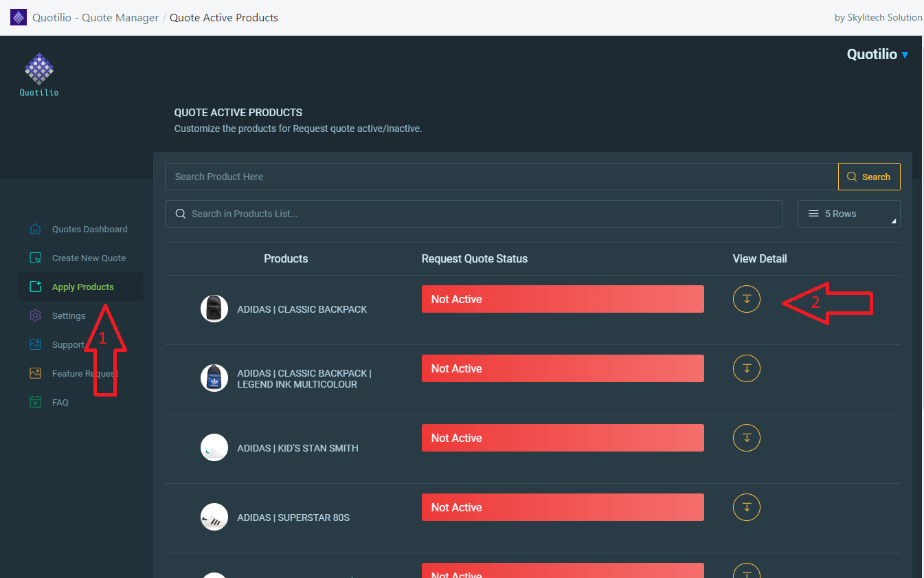Open the 5 Rows dropdown
The height and width of the screenshot is (578, 924).
point(849,214)
